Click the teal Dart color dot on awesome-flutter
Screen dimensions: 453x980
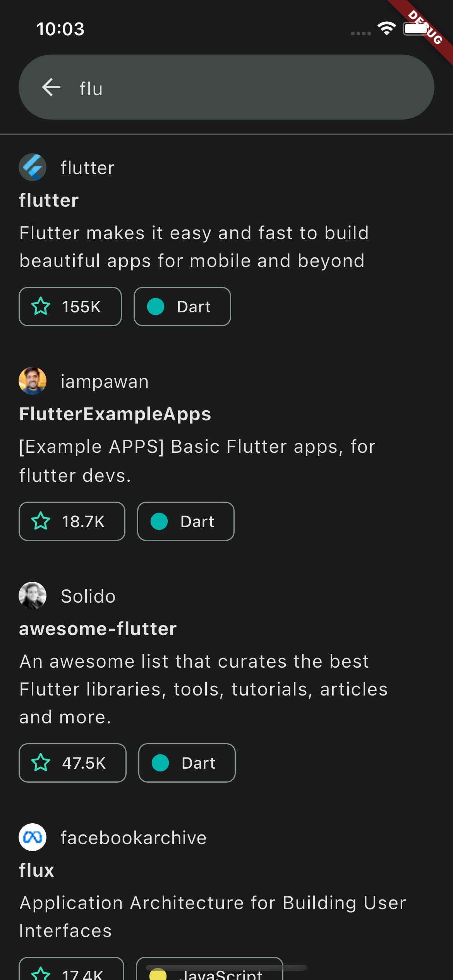point(160,763)
